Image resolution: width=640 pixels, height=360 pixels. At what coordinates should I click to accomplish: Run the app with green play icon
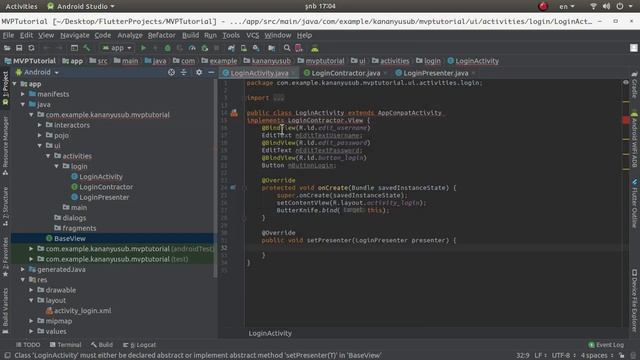(x=143, y=48)
